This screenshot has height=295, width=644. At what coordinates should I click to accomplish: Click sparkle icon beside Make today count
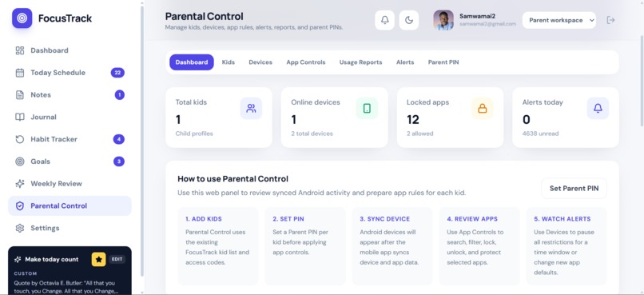(x=18, y=259)
